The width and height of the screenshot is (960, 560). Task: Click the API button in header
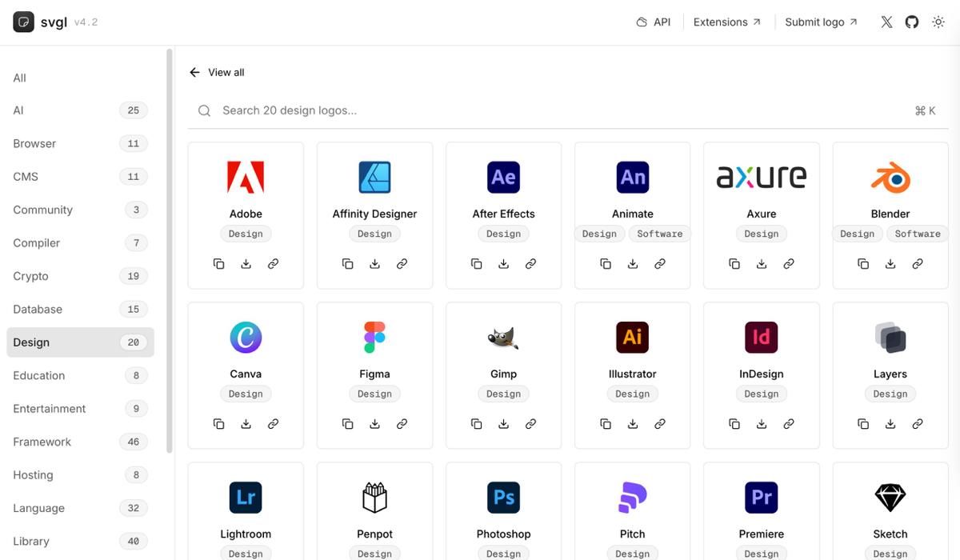(653, 22)
